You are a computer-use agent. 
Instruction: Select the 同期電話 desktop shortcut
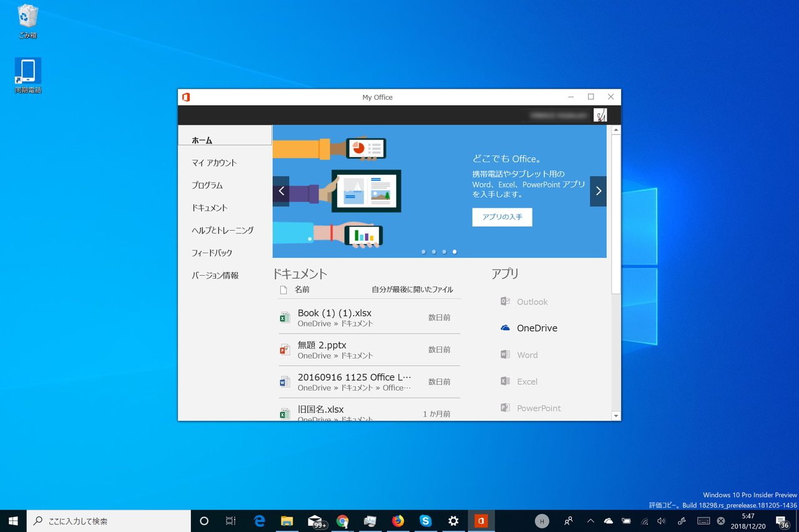(28, 76)
